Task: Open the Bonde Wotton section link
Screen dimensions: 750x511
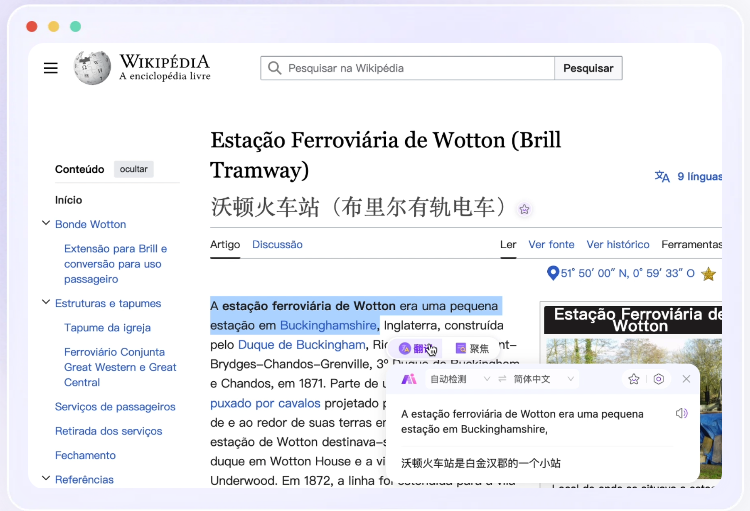Action: 90,224
